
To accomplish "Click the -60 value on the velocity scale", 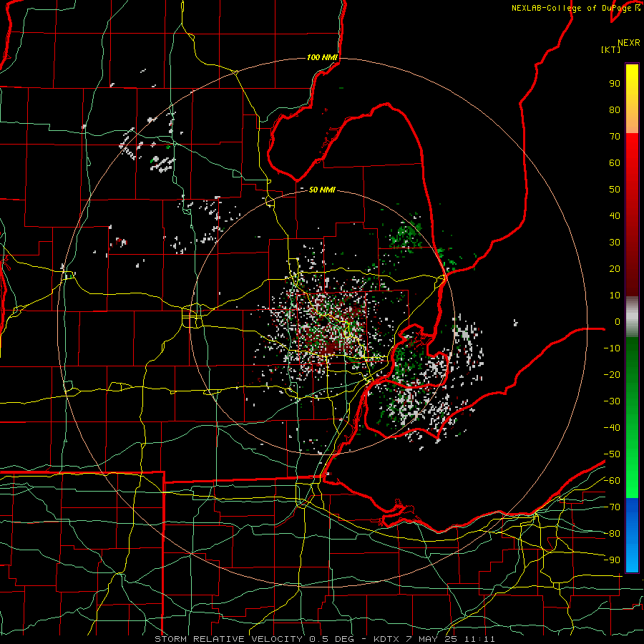I will (x=612, y=481).
